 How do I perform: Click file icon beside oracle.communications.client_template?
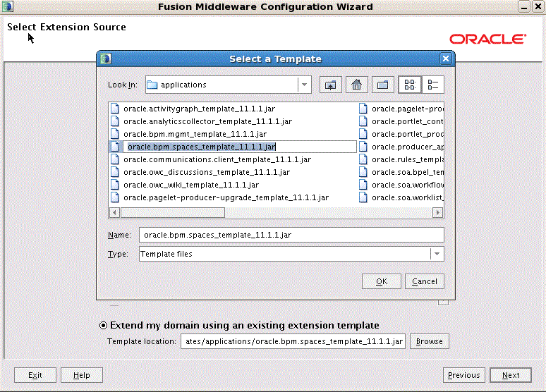coord(114,159)
